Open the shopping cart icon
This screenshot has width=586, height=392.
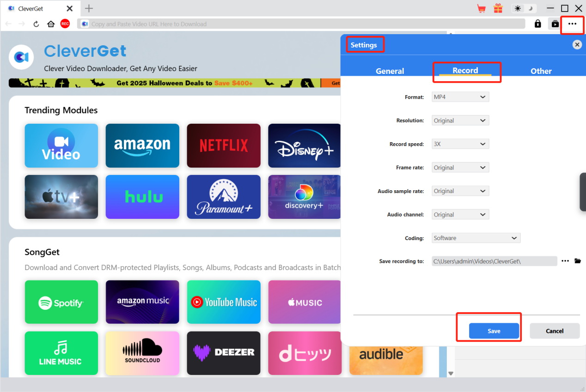(482, 8)
